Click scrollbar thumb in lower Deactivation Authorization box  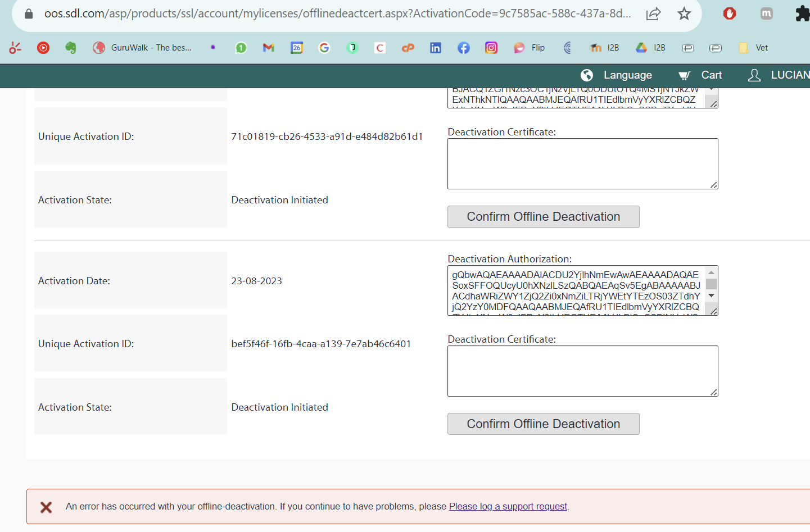[711, 284]
